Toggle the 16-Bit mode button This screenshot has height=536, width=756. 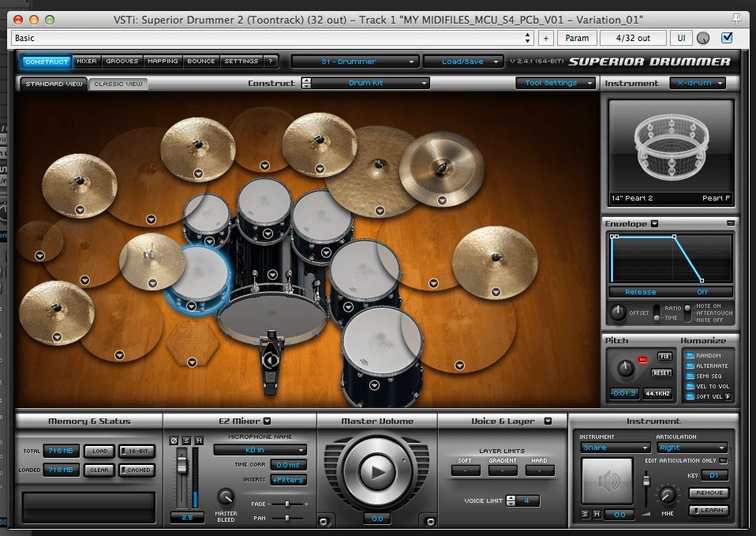pos(137,451)
